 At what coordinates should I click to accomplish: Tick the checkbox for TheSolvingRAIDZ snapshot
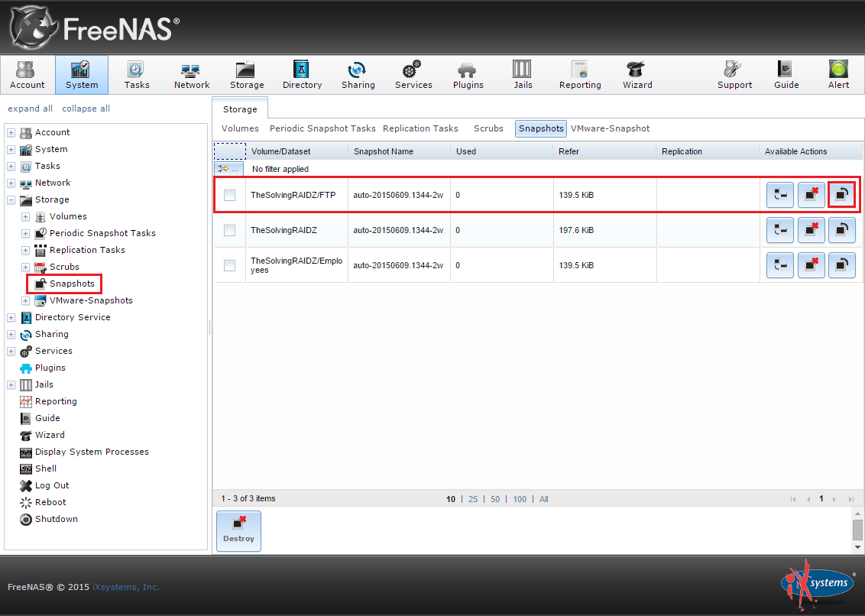229,230
